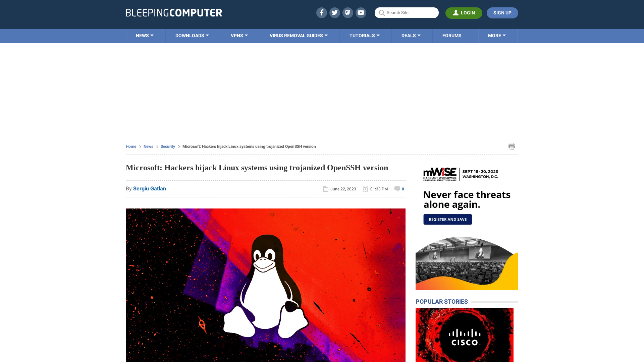Click the REGISTER AND SAVE button

(x=448, y=219)
